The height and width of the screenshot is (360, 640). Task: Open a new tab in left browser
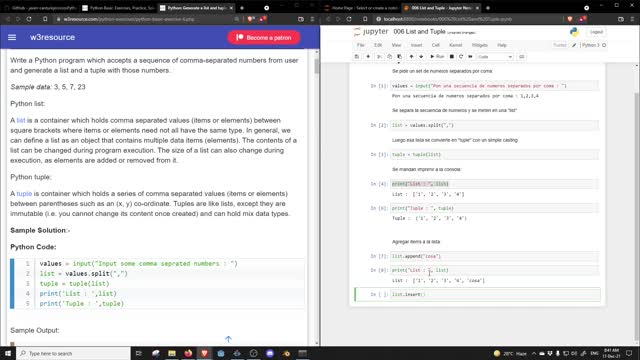242,8
